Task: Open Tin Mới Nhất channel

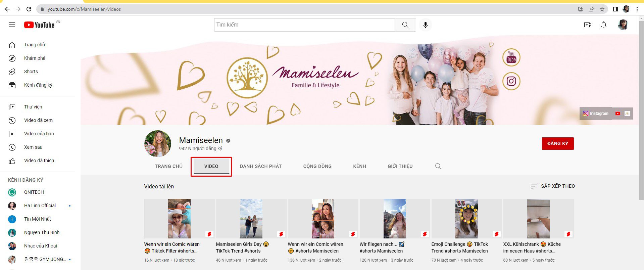Action: click(x=38, y=219)
